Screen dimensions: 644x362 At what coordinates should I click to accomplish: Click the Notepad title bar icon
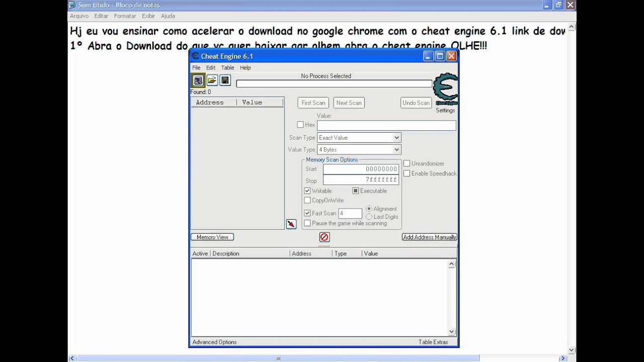(72, 5)
